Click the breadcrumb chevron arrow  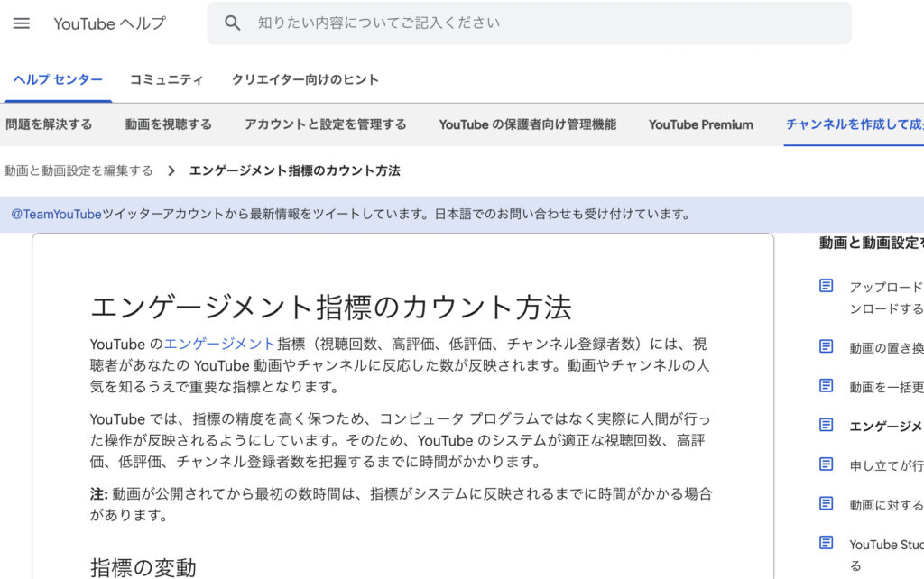[x=171, y=170]
